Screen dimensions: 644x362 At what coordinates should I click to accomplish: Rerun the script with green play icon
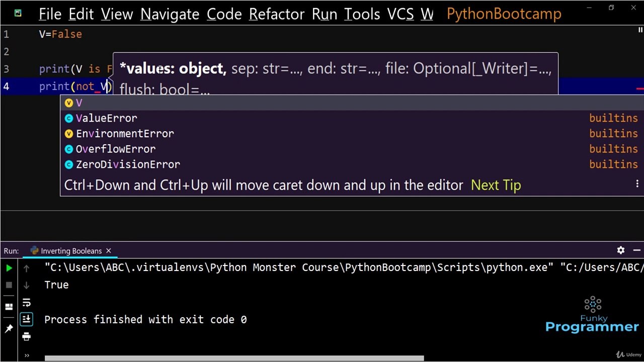[9, 268]
